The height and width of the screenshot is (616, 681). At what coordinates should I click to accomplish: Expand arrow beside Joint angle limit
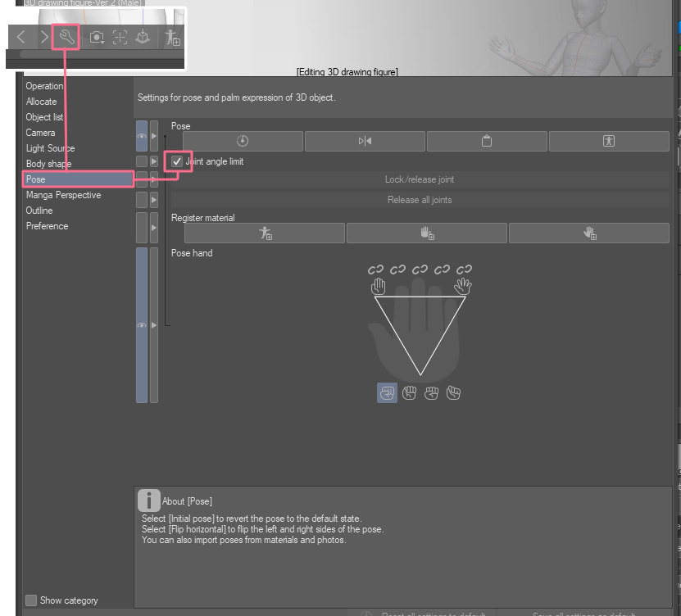point(154,161)
